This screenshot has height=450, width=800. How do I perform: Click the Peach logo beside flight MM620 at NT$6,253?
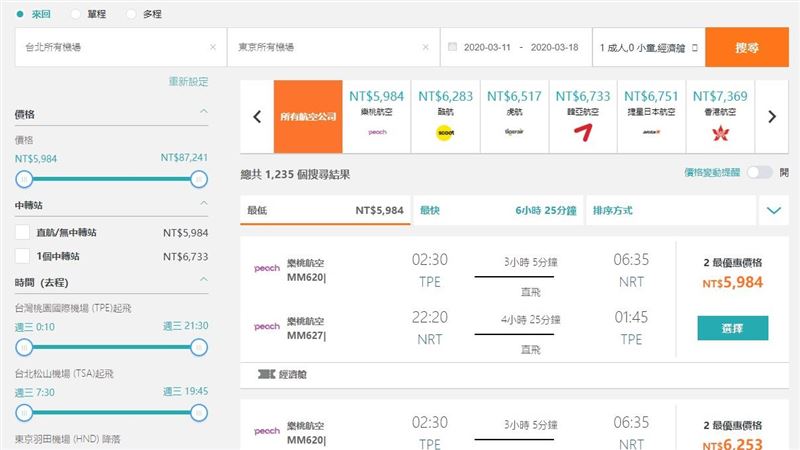(267, 431)
